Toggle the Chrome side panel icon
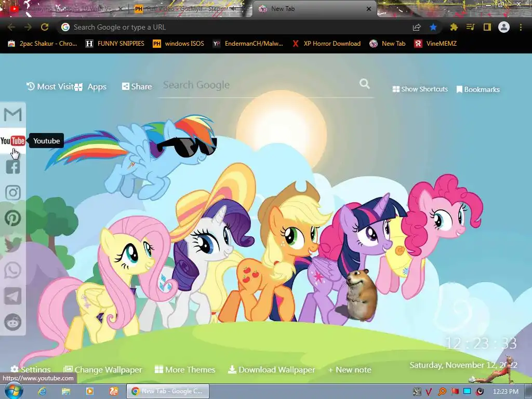 (x=487, y=27)
